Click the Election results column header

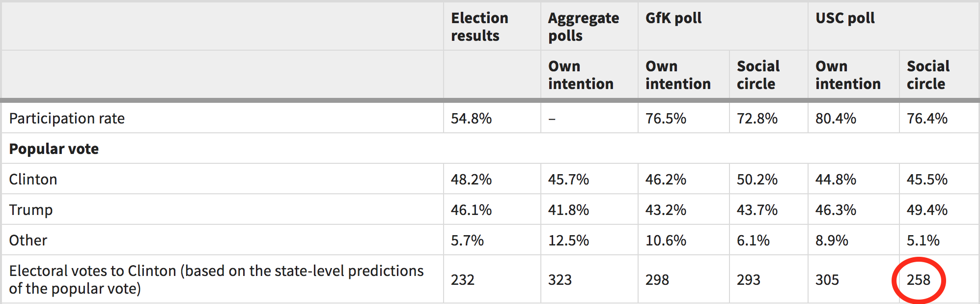[479, 27]
